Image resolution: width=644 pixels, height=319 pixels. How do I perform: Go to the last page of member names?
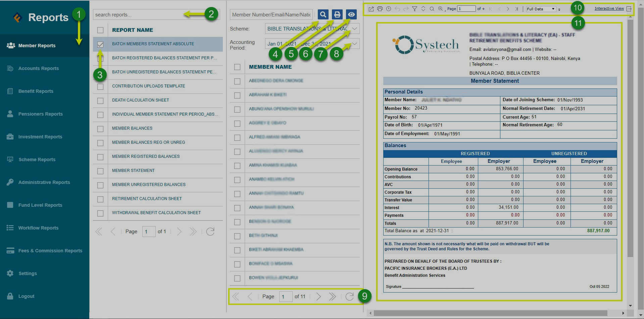pos(333,296)
